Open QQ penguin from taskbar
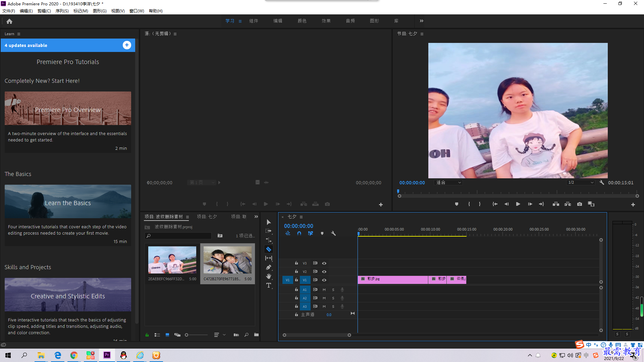This screenshot has height=362, width=644. pos(123,355)
